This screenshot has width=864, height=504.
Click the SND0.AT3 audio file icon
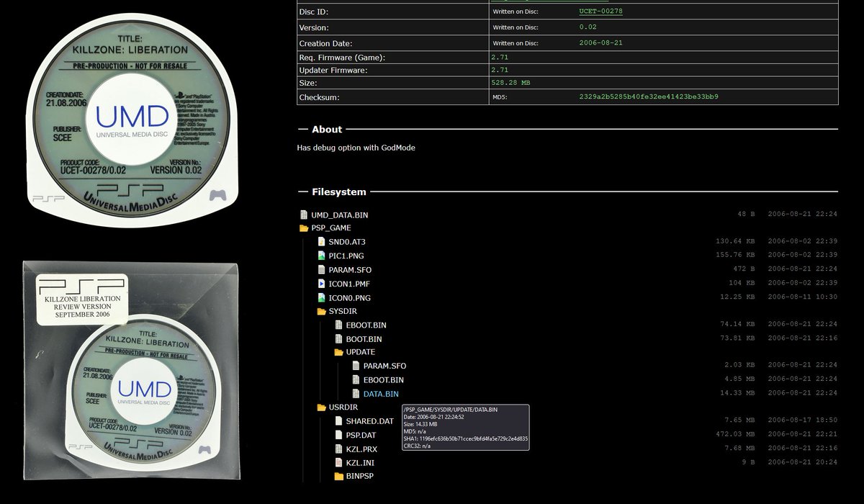coord(322,242)
